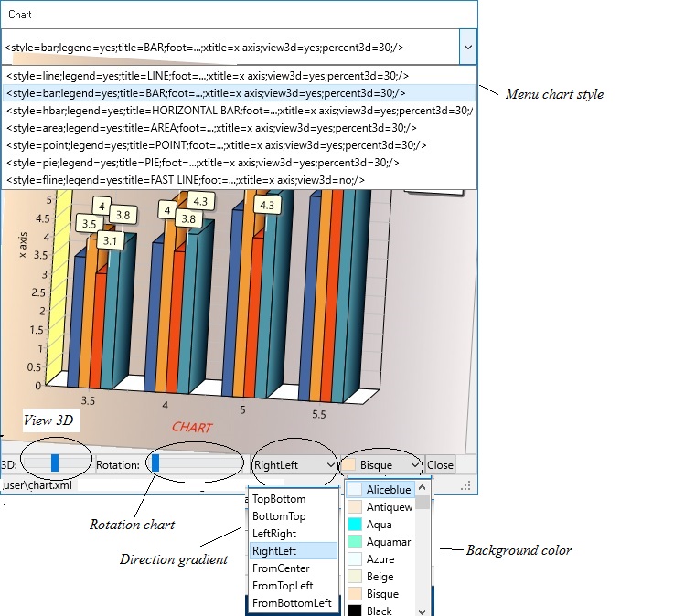This screenshot has height=616, width=674.
Task: Open the RightLeft gradient direction dropdown
Action: pyautogui.click(x=294, y=465)
